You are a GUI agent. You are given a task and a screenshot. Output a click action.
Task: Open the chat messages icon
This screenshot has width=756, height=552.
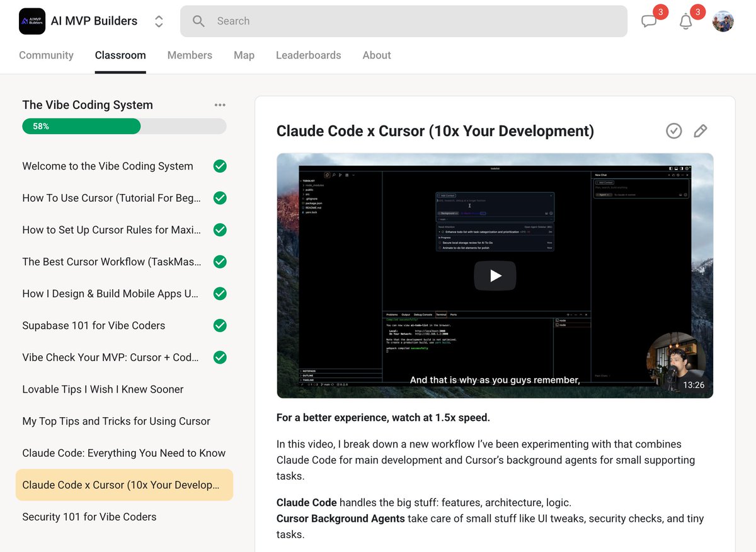coord(649,21)
